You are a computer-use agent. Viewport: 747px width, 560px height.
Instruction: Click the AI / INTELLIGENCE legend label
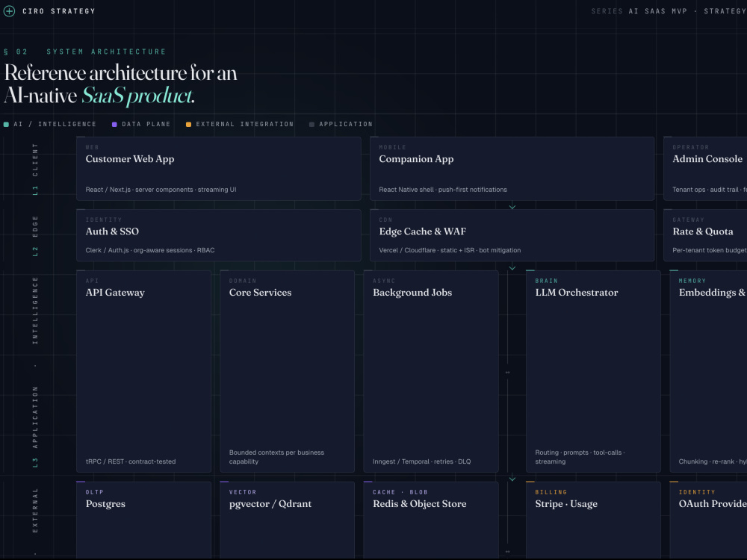[55, 124]
